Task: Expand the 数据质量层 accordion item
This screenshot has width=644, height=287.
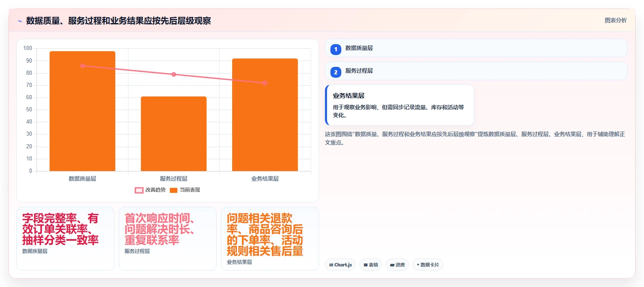Action: click(x=476, y=48)
